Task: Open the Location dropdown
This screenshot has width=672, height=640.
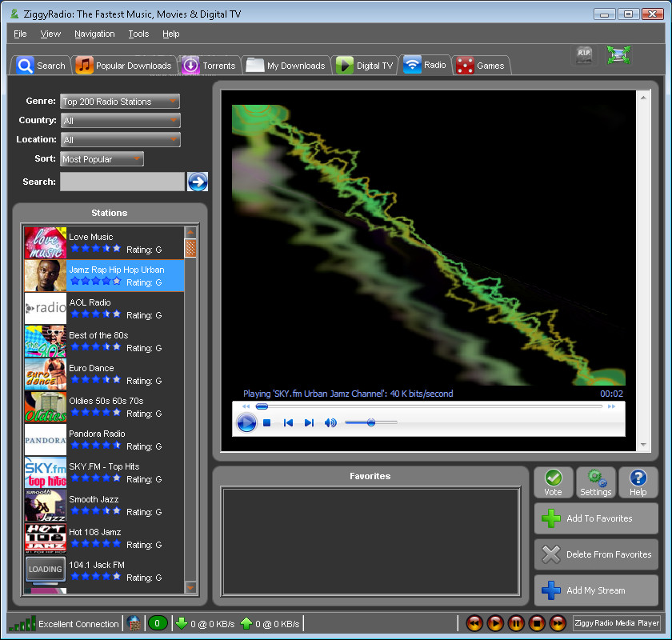Action: 120,140
